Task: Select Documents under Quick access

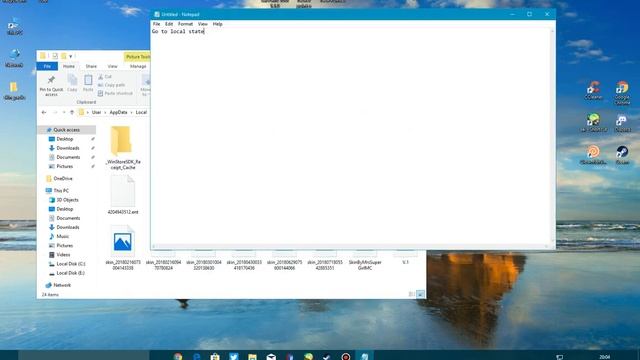Action: tap(68, 157)
